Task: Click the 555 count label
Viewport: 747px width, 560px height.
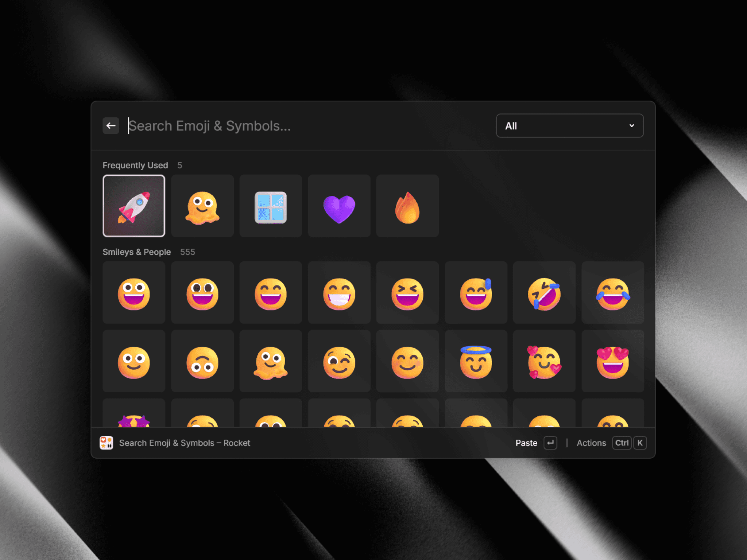Action: pyautogui.click(x=187, y=252)
